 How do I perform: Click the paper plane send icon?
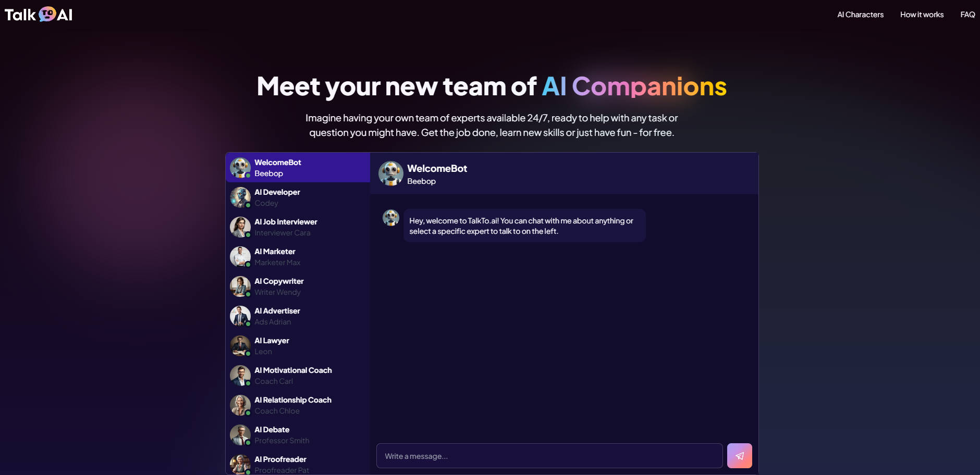739,455
